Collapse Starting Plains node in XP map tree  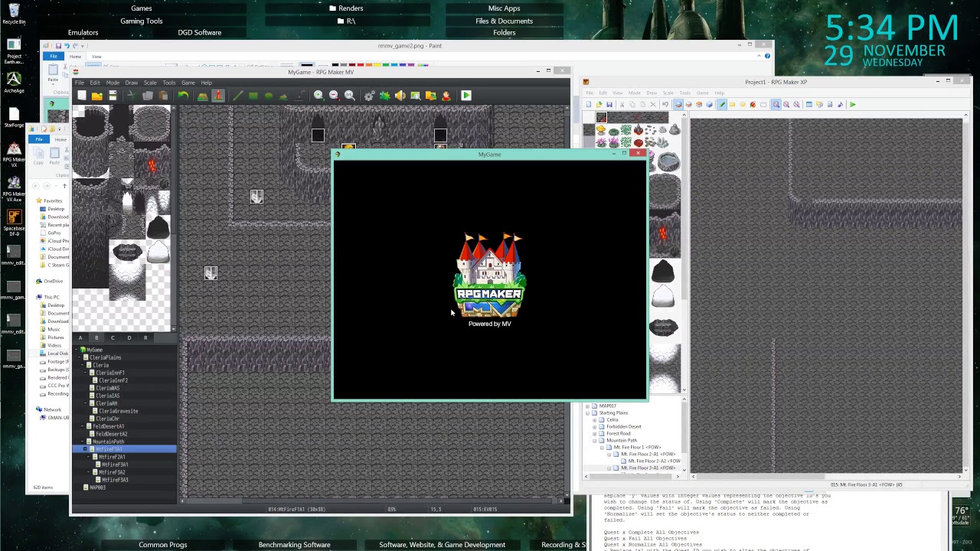click(587, 412)
